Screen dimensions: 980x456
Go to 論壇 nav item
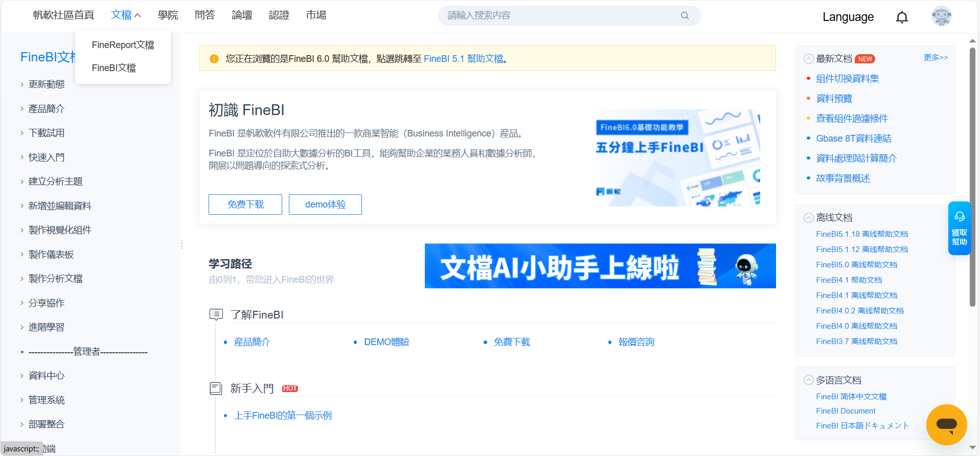[242, 15]
